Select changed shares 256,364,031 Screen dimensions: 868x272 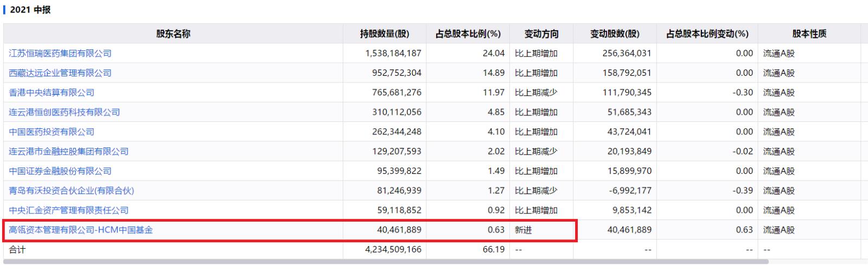[627, 53]
